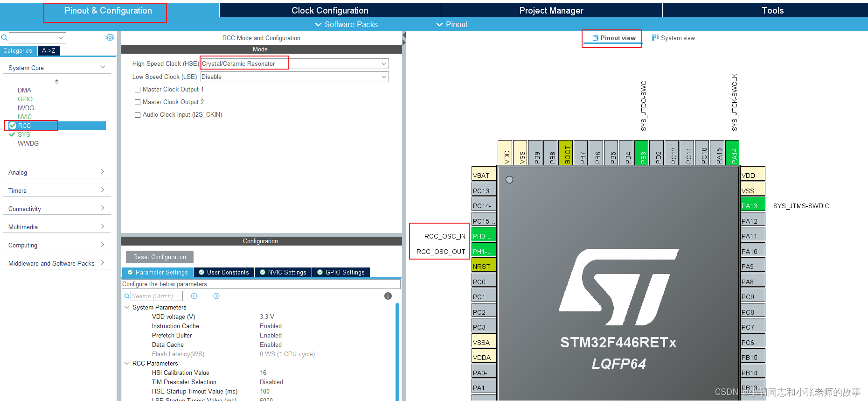Open NVIC Settings tab

tap(283, 272)
